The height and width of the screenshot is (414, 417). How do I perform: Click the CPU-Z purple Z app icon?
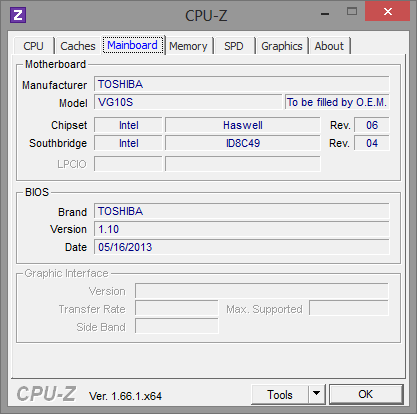coord(18,15)
